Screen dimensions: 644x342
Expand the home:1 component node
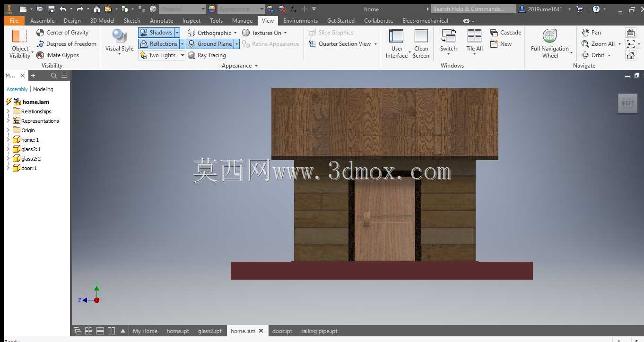pyautogui.click(x=8, y=140)
